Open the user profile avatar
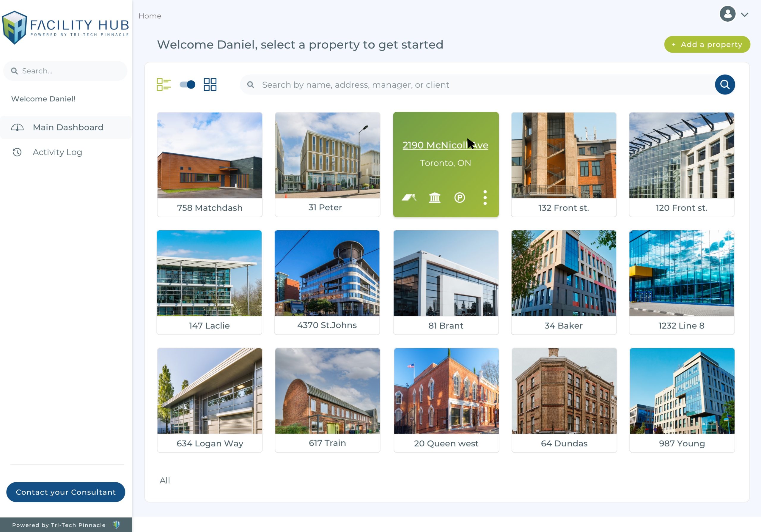 [727, 14]
